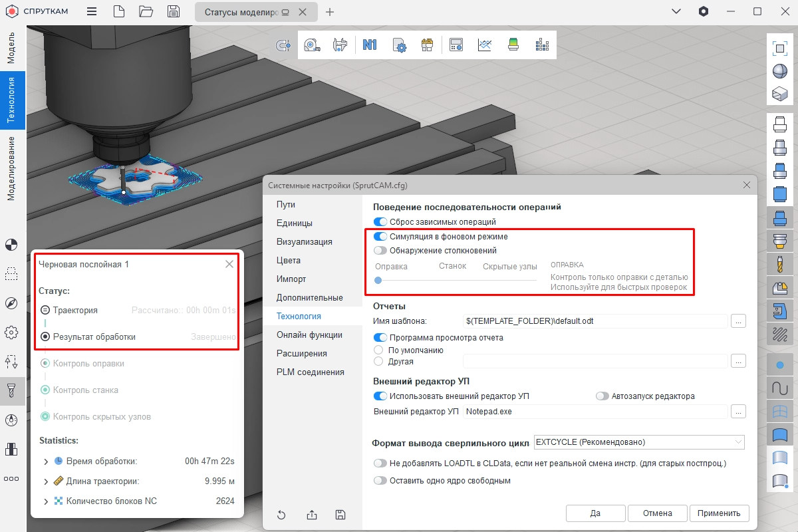Select the "Другая" radio button
798x532 pixels.
pos(379,361)
